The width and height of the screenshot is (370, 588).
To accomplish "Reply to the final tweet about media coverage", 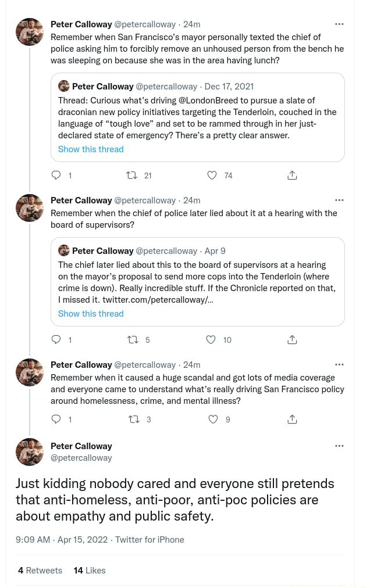I will 56,419.
